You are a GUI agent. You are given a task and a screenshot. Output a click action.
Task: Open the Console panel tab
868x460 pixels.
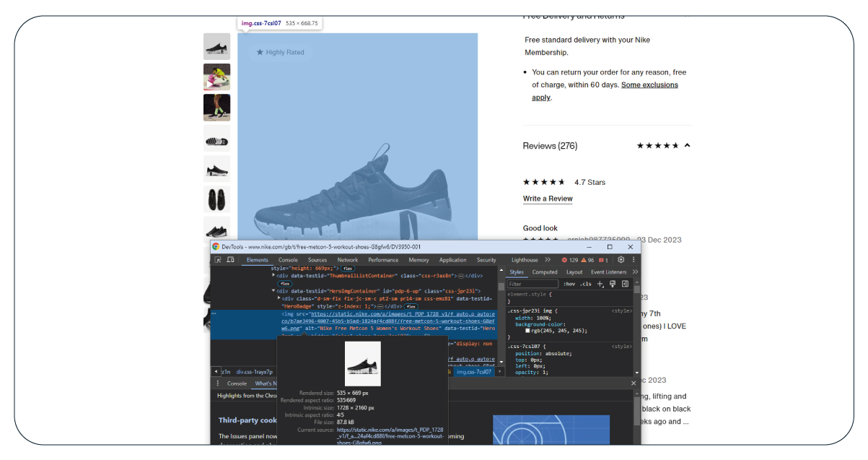(x=288, y=260)
